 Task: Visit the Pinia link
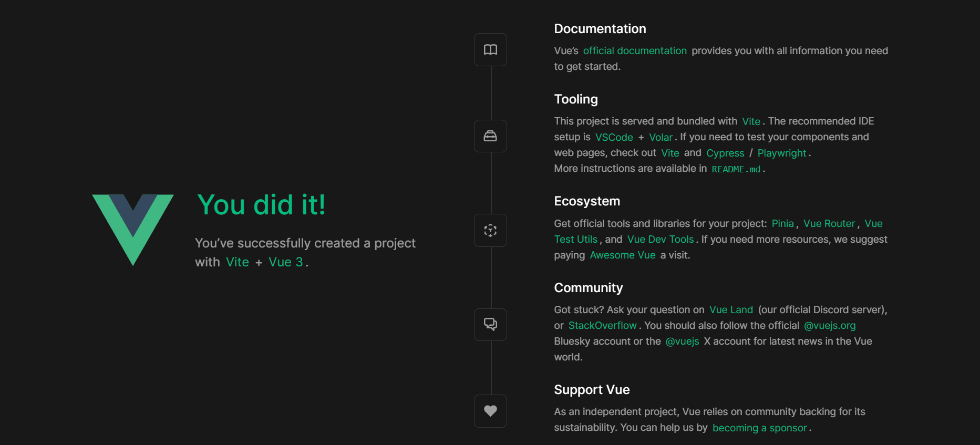tap(782, 223)
